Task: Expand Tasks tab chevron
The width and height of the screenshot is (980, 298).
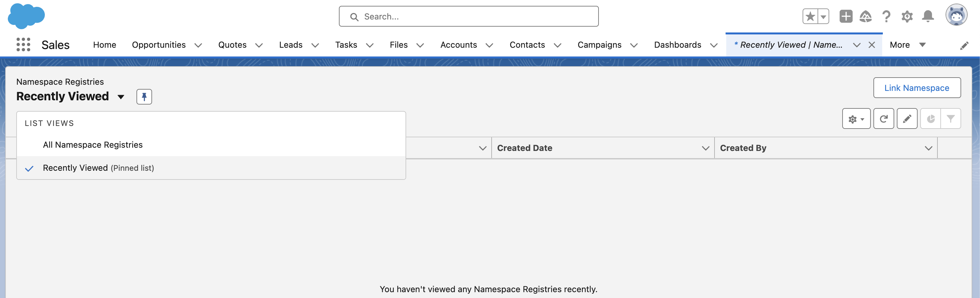Action: pyautogui.click(x=370, y=45)
